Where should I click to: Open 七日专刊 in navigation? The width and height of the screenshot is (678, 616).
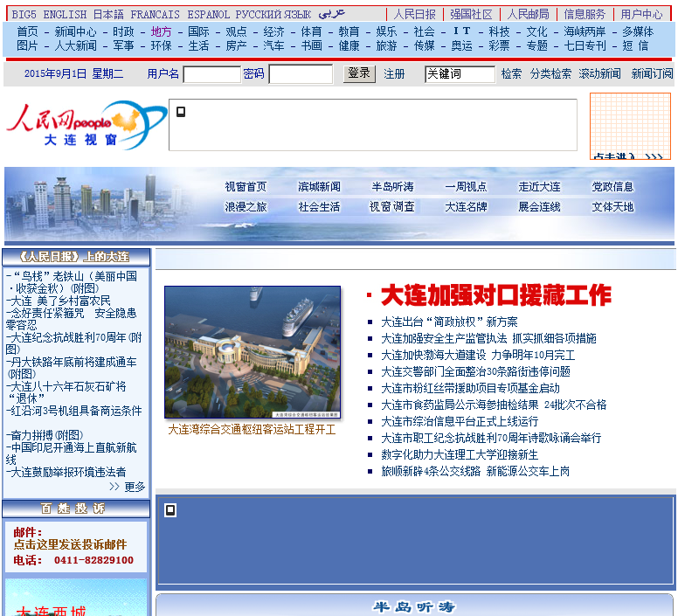pyautogui.click(x=585, y=45)
